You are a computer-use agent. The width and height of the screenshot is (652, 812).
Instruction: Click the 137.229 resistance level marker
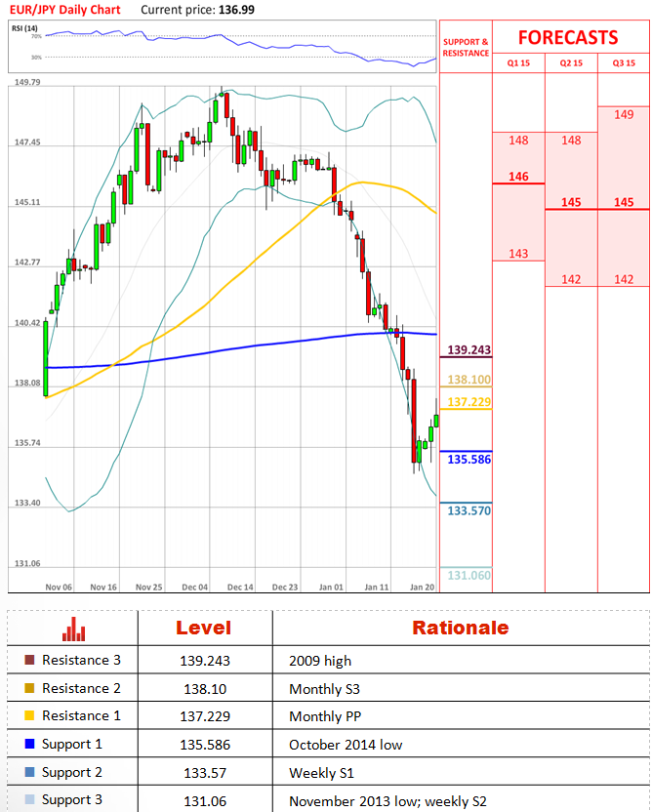(x=469, y=402)
